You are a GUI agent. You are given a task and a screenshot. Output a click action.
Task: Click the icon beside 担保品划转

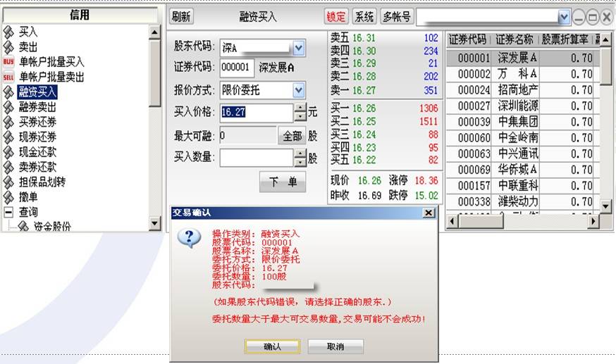pyautogui.click(x=8, y=182)
